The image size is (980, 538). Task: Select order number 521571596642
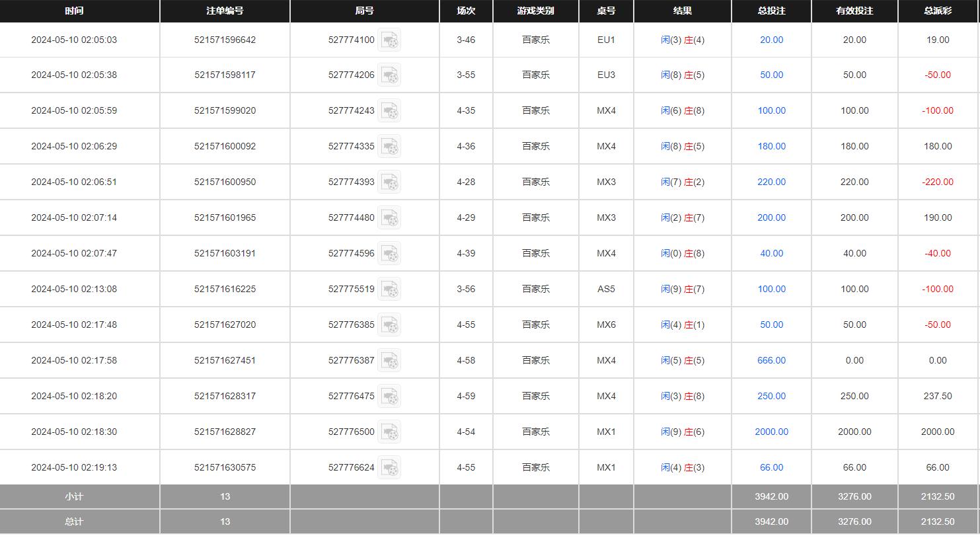click(225, 40)
